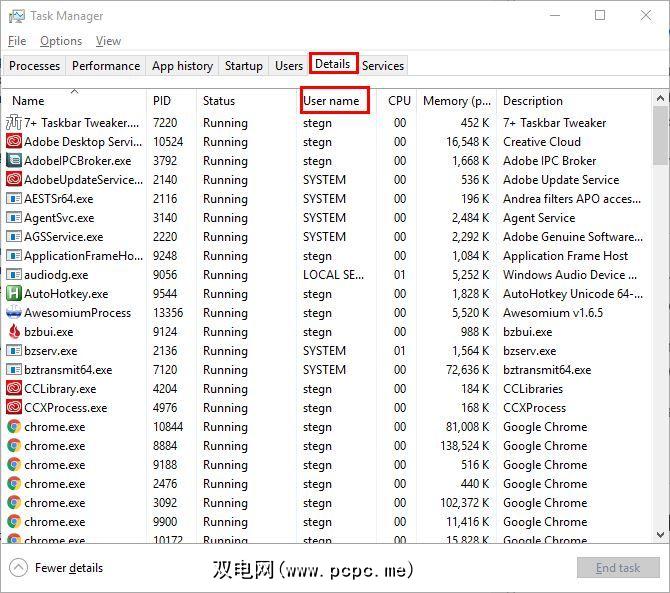Viewport: 670px width, 593px height.
Task: Click the green AutoHotkey.exe icon
Action: [x=14, y=294]
